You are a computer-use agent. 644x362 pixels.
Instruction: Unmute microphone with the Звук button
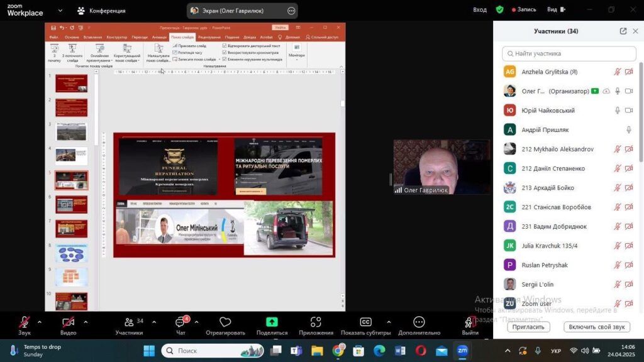click(x=25, y=322)
